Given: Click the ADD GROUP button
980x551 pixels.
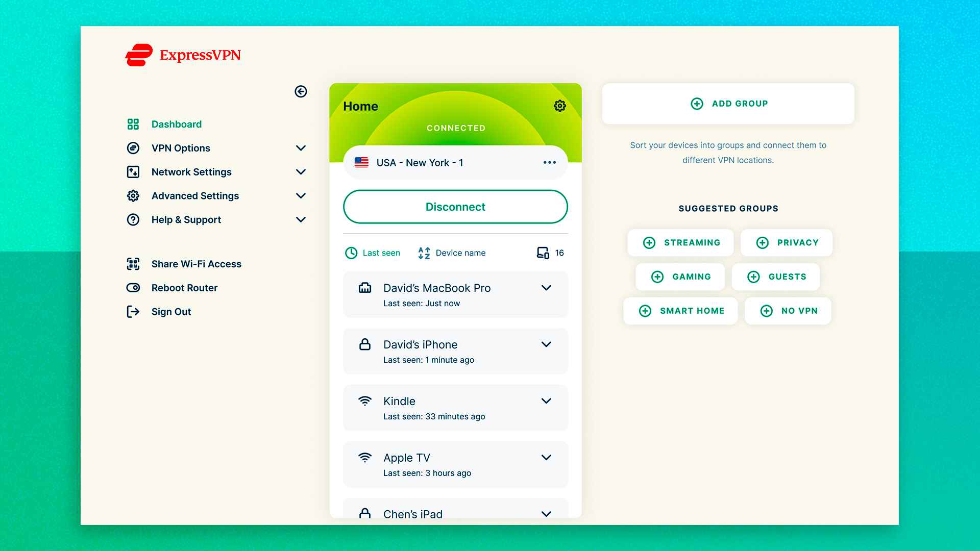Looking at the screenshot, I should click(x=728, y=104).
